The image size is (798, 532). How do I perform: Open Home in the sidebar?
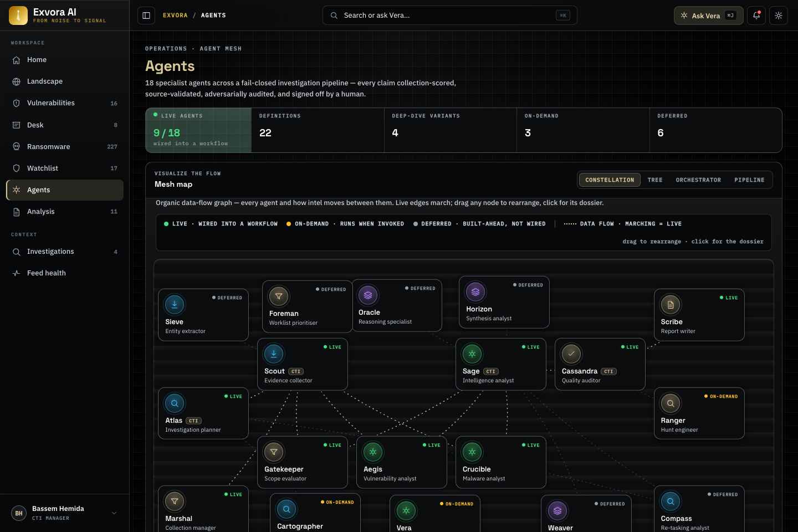(65, 60)
